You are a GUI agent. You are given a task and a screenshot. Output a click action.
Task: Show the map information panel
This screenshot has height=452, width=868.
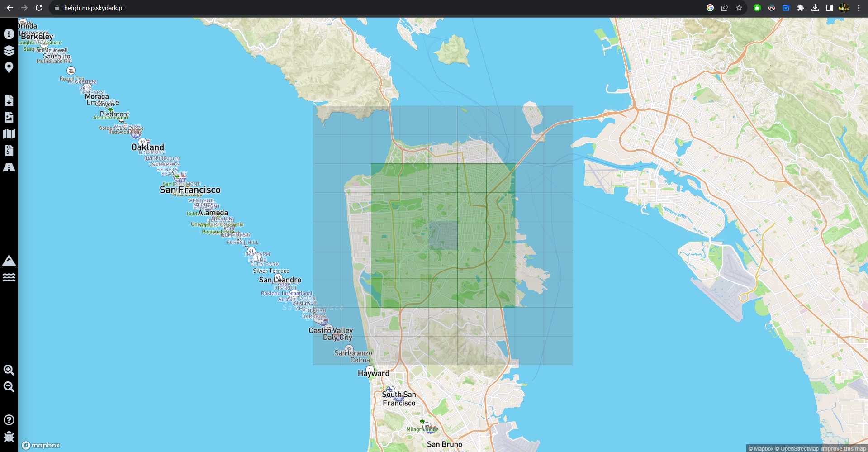click(8, 34)
